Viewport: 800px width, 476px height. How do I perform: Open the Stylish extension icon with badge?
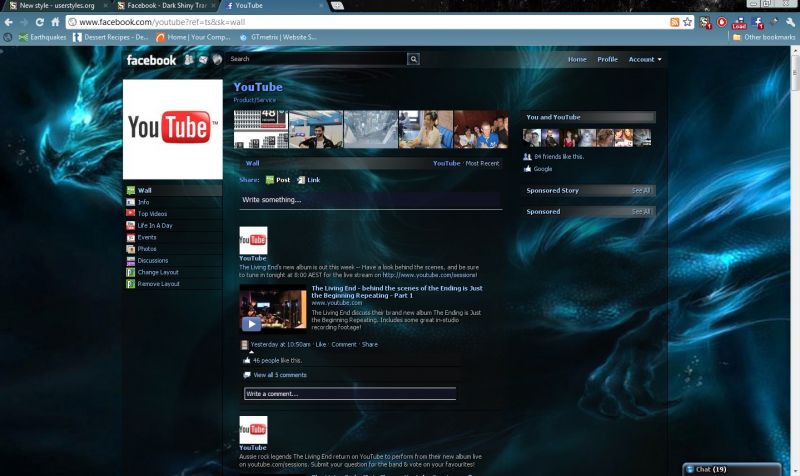pos(706,22)
